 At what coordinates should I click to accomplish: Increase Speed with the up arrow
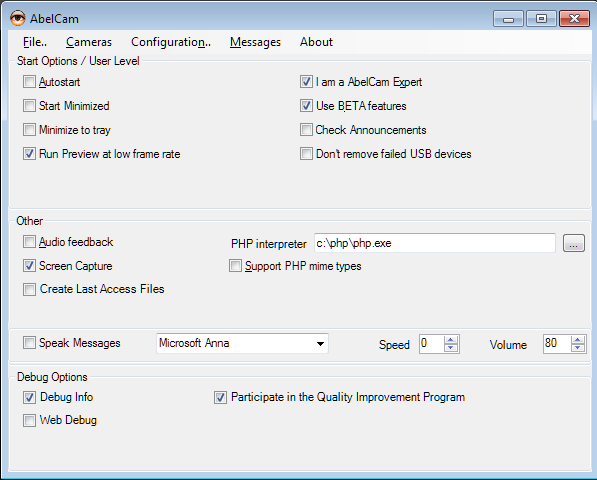451,340
